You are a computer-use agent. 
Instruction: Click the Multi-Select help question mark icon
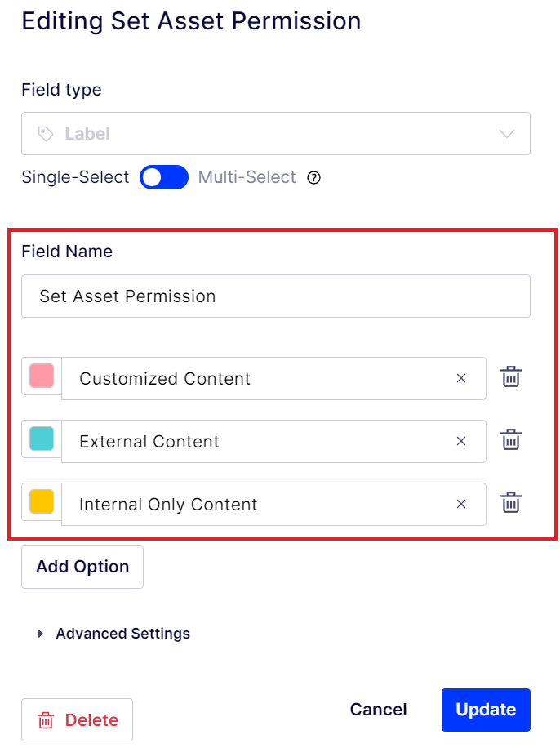tap(314, 178)
